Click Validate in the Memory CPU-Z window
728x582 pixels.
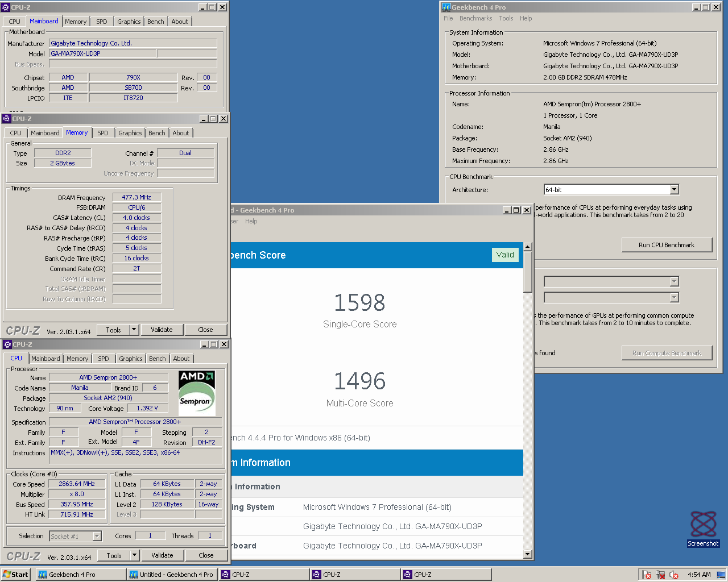click(x=162, y=330)
